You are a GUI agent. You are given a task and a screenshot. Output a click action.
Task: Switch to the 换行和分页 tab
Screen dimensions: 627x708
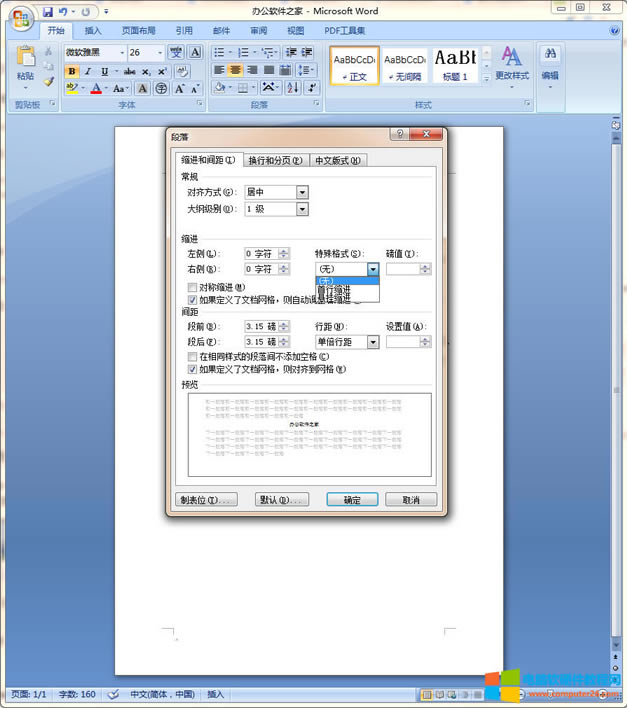pyautogui.click(x=274, y=160)
